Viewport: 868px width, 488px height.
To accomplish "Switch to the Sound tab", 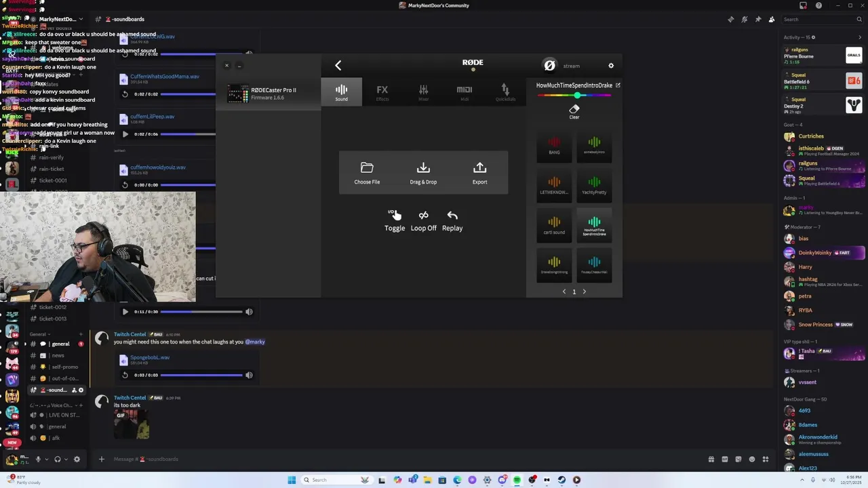I will pyautogui.click(x=341, y=92).
